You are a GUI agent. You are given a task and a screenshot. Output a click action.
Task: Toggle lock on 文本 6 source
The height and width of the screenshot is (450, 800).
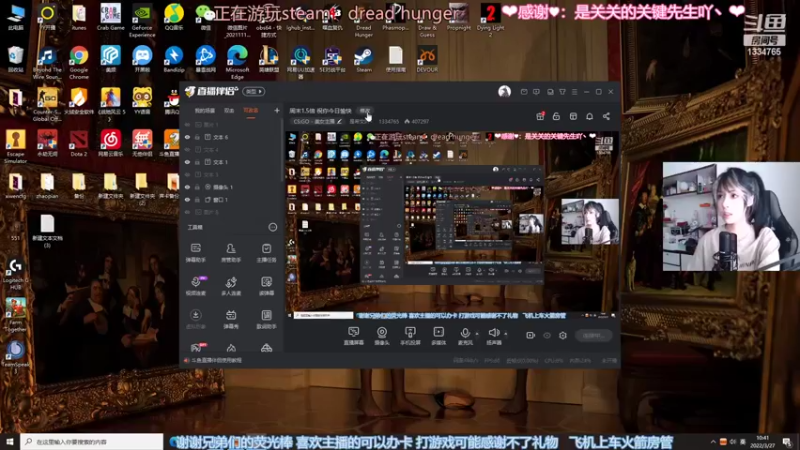click(197, 137)
